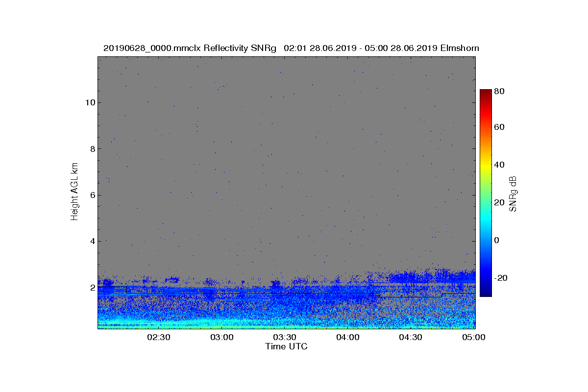Click the colorbar value label 80

(500, 91)
